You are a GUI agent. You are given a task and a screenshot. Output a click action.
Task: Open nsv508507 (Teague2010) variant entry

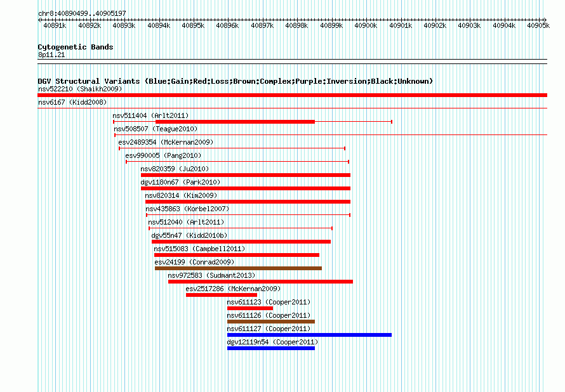point(156,129)
